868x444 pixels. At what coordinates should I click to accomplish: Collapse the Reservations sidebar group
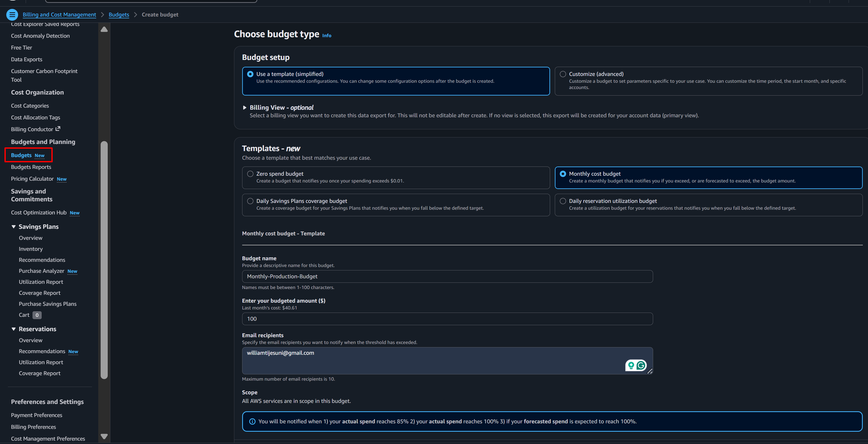coord(13,329)
